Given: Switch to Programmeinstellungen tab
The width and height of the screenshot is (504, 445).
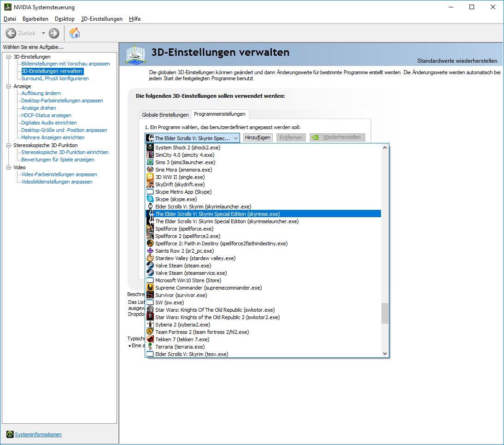Looking at the screenshot, I should click(220, 114).
